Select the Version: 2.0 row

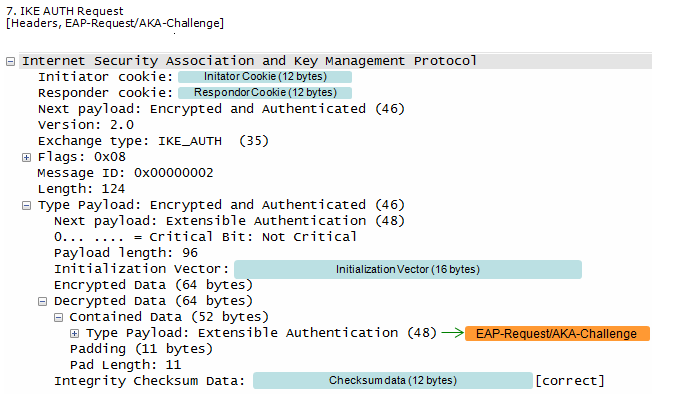point(85,125)
